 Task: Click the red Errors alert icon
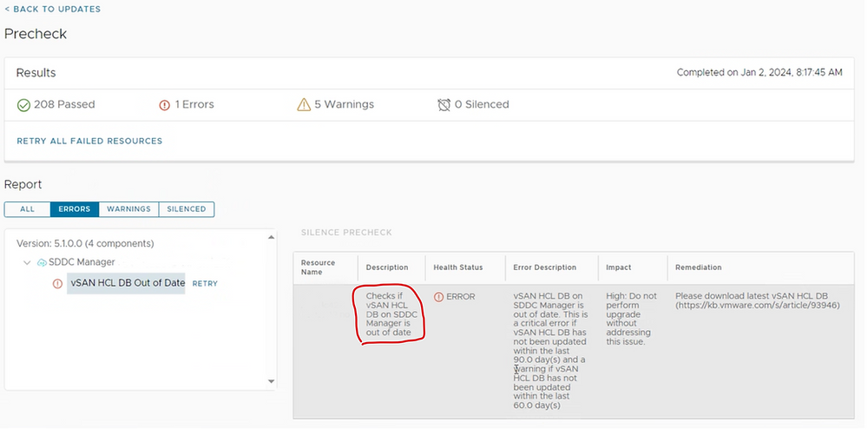(164, 105)
